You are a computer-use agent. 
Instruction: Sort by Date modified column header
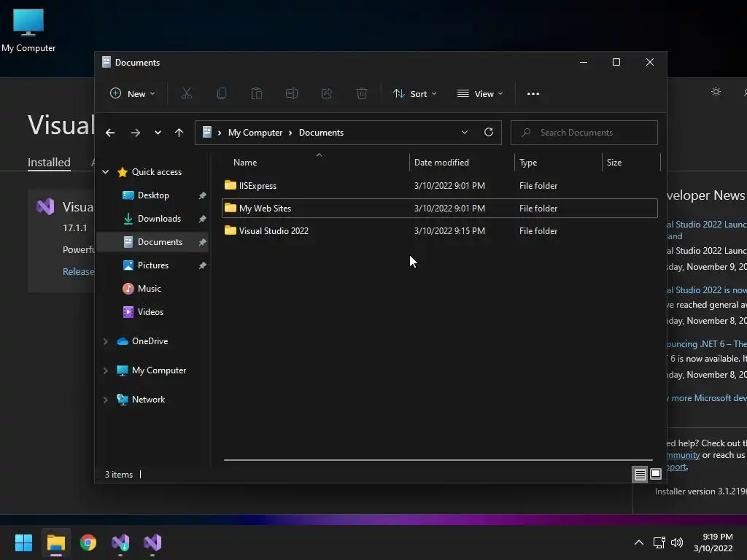coord(441,163)
